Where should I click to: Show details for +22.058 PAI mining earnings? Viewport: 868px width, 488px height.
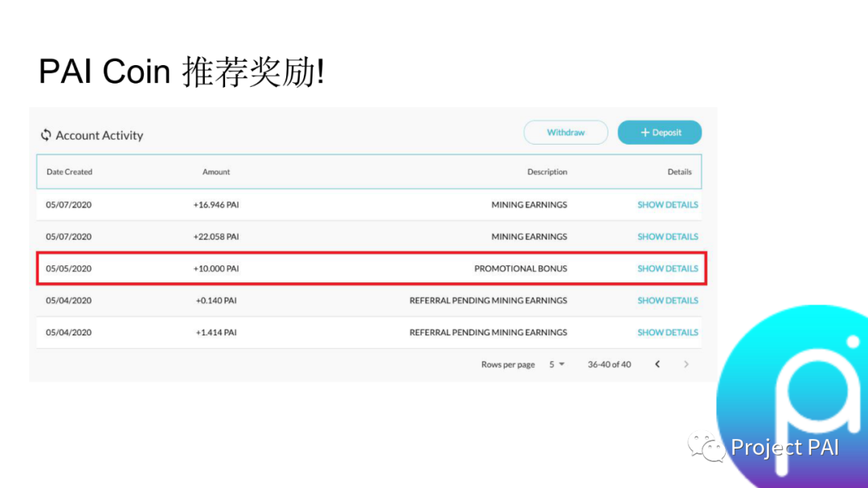click(x=668, y=236)
